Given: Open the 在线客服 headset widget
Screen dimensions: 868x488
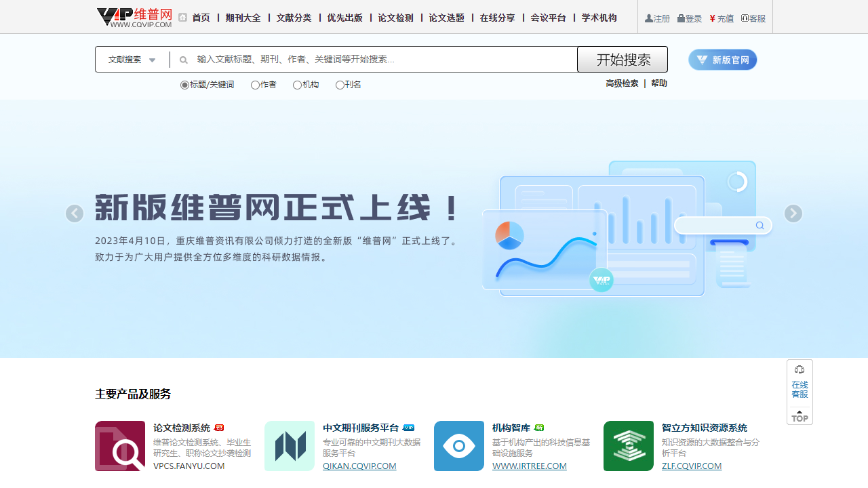Looking at the screenshot, I should pos(800,383).
